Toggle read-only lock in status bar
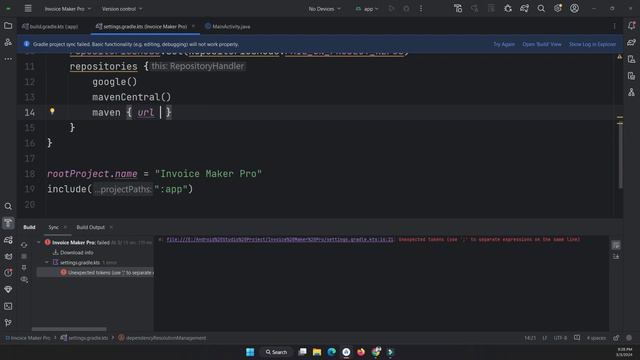 (x=616, y=338)
